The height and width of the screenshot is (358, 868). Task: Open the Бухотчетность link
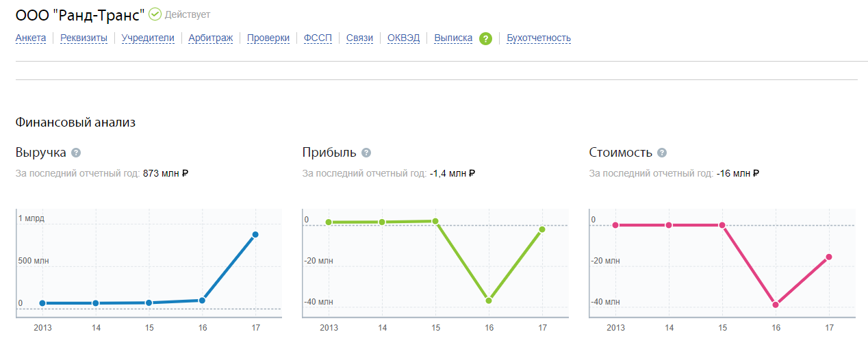click(539, 38)
